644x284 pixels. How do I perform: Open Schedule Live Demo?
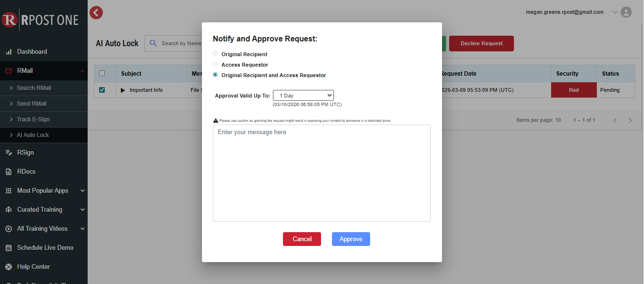[x=45, y=247]
